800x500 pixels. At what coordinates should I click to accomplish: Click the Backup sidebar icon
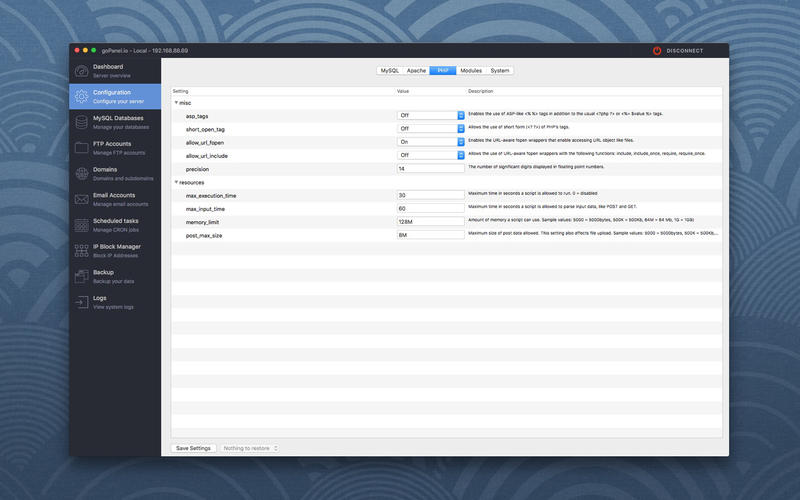81,276
